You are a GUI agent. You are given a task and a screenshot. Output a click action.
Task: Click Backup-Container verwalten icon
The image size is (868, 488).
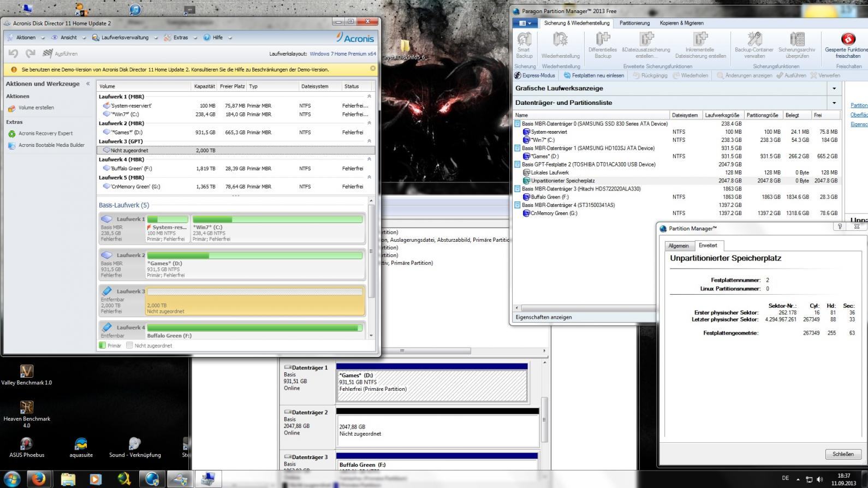pos(754,45)
